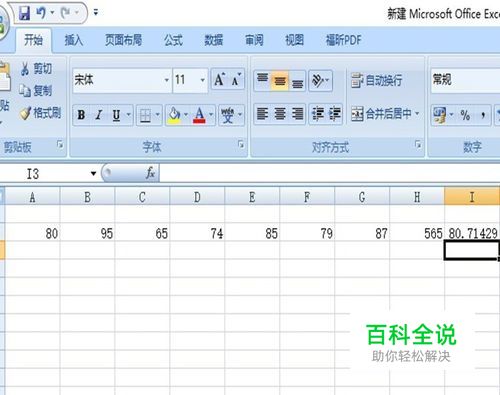This screenshot has height=395, width=500.
Task: Select top vertical alignment
Action: 263,80
